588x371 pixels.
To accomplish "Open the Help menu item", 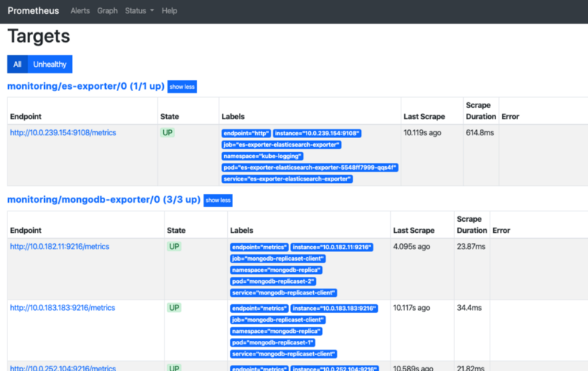I will coord(170,11).
